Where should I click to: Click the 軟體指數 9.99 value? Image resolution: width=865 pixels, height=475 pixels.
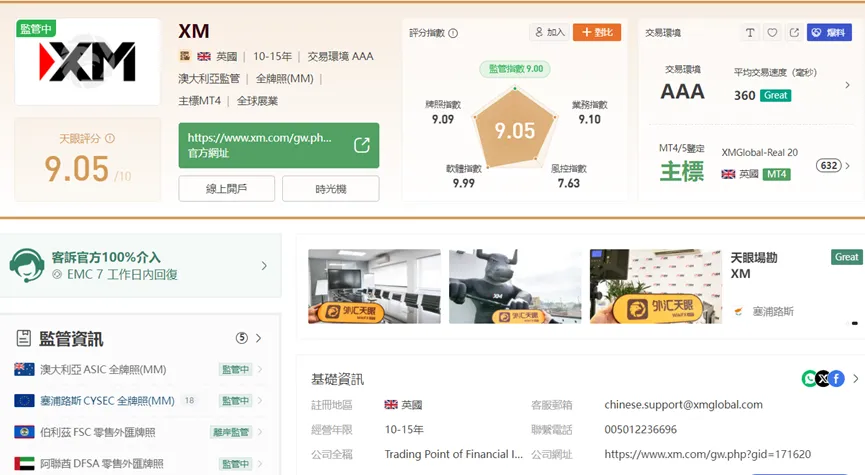463,183
